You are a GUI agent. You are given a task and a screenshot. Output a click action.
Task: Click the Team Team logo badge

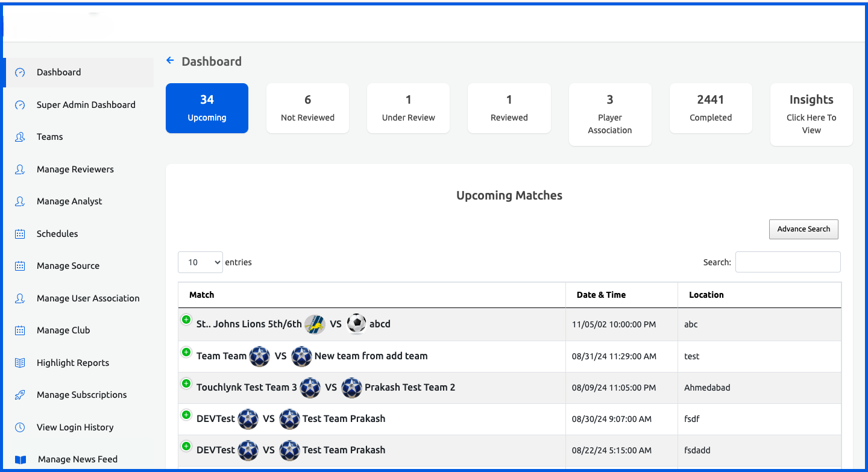coord(260,356)
